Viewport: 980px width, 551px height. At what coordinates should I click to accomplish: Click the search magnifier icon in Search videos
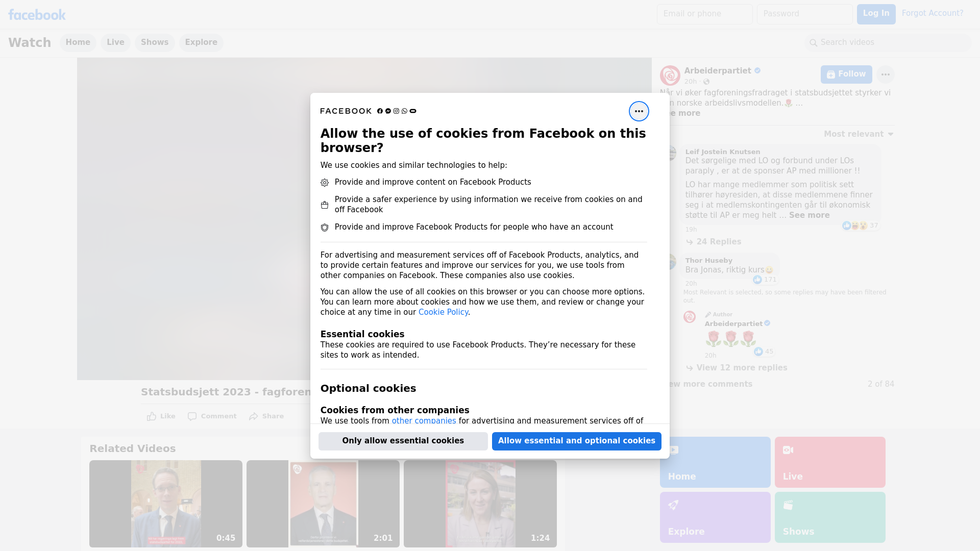813,43
